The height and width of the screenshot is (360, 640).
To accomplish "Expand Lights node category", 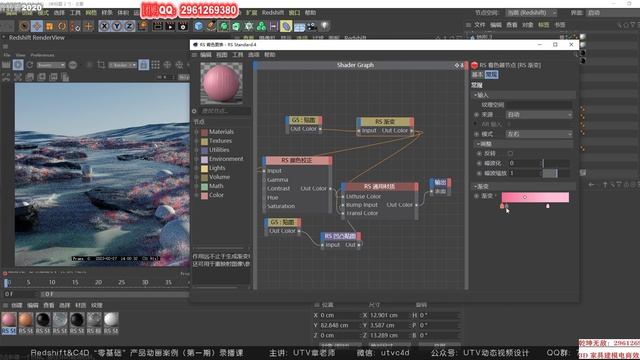I will click(196, 168).
